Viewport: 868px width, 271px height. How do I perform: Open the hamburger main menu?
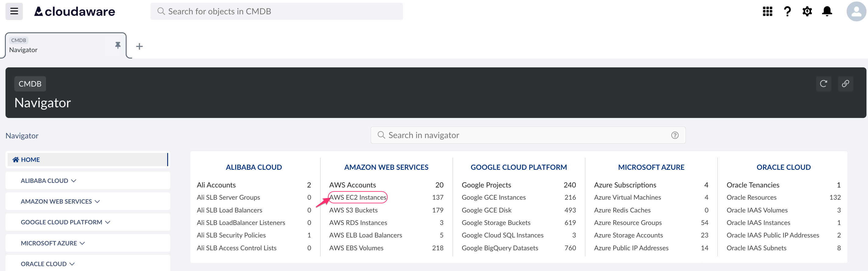coord(14,12)
